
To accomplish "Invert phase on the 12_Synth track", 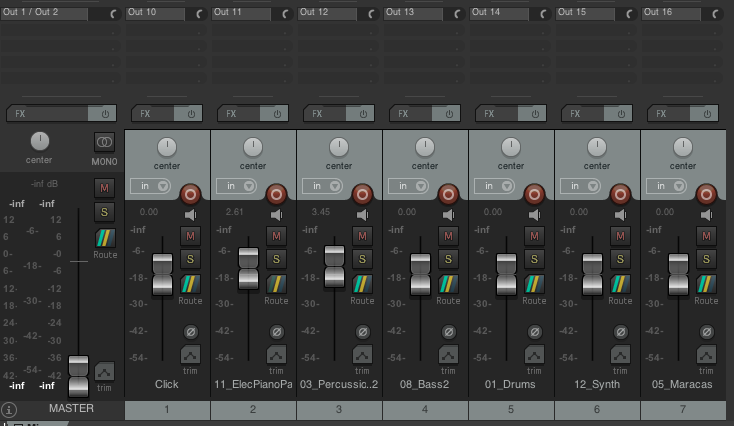I will coord(620,332).
